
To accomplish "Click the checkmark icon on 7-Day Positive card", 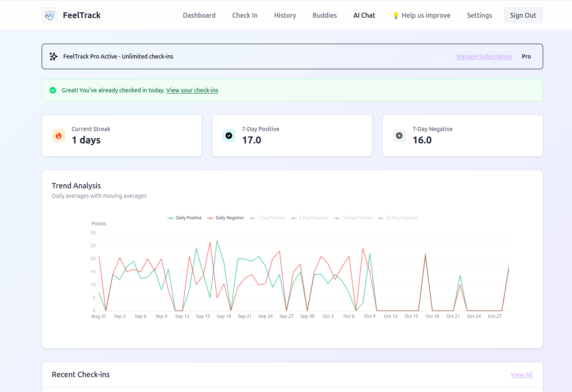I will (228, 135).
